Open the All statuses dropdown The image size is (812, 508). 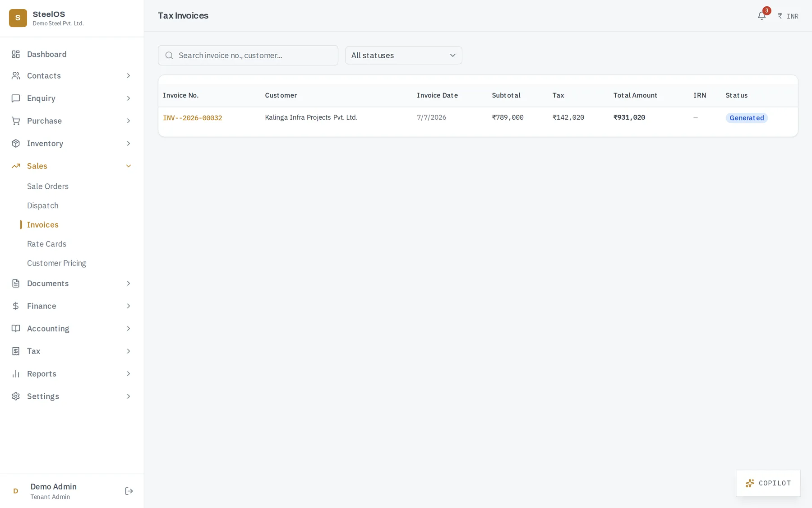pyautogui.click(x=403, y=55)
